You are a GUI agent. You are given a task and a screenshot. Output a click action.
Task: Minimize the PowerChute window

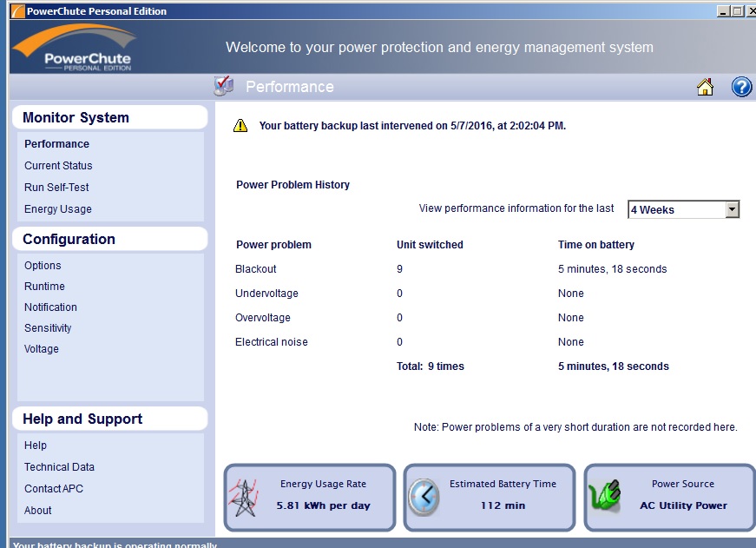point(723,11)
